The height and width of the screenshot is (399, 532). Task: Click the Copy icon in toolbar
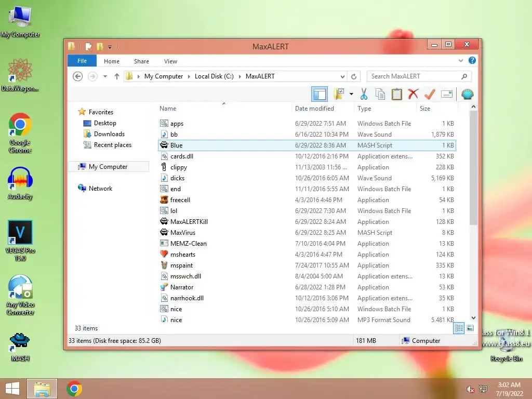coord(380,94)
